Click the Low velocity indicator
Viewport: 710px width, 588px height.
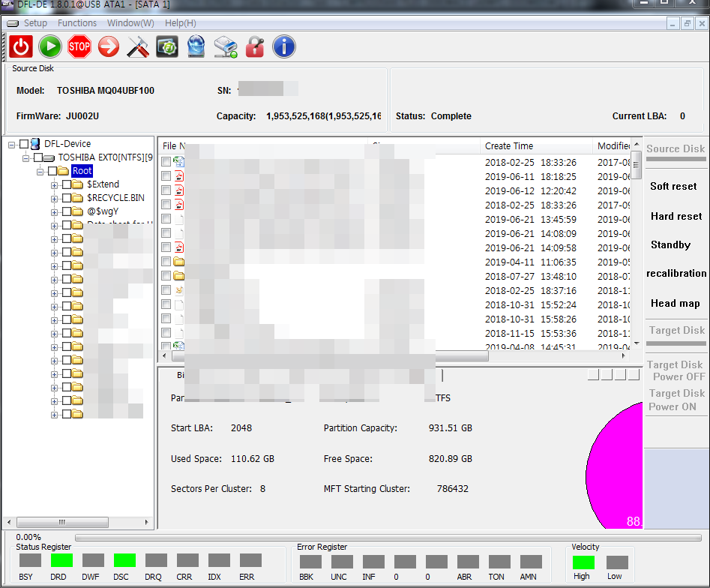617,562
